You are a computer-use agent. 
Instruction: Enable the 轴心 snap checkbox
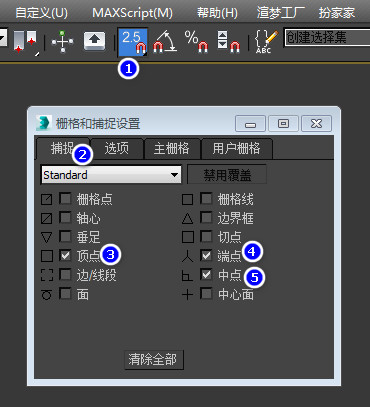pyautogui.click(x=65, y=218)
